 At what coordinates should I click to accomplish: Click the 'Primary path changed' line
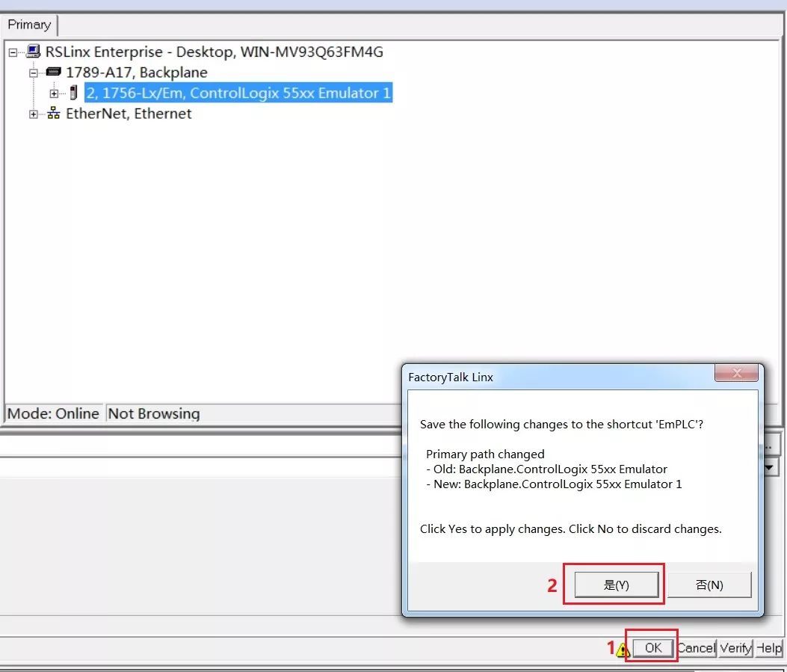pos(485,454)
